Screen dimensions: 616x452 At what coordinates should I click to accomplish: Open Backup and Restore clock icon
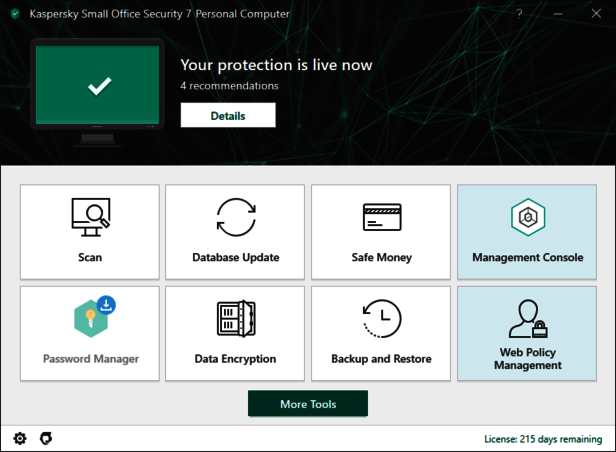pos(382,319)
